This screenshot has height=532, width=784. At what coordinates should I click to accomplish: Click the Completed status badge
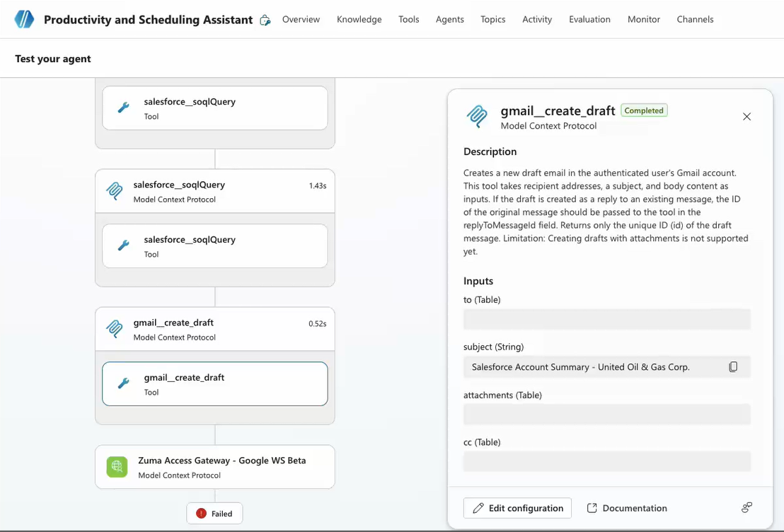644,110
